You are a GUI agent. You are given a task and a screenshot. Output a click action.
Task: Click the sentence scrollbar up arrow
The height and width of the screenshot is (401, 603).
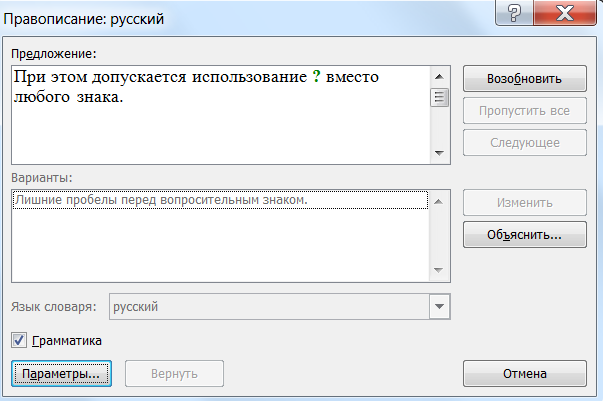tap(439, 77)
